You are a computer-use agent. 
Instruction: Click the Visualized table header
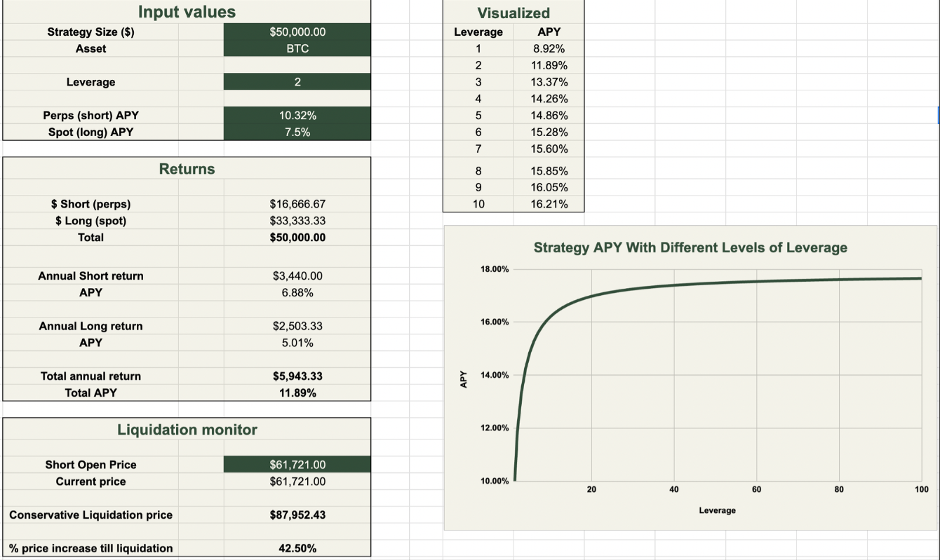click(513, 13)
